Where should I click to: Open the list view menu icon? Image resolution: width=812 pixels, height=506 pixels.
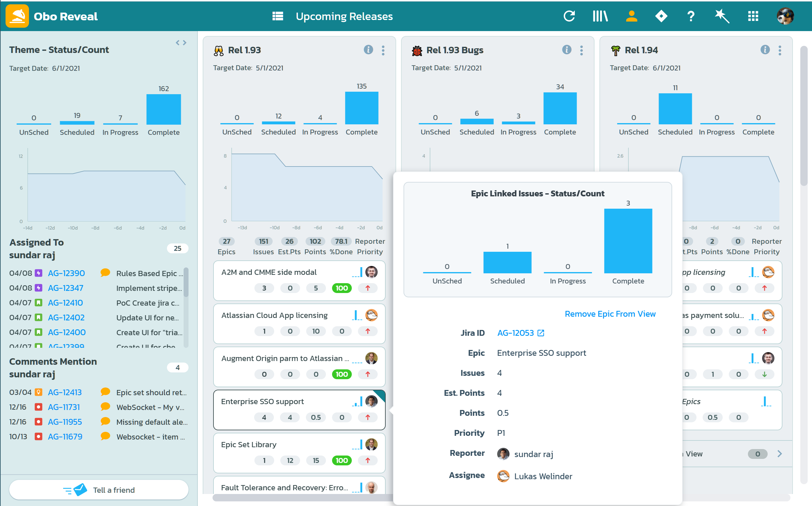(x=278, y=16)
